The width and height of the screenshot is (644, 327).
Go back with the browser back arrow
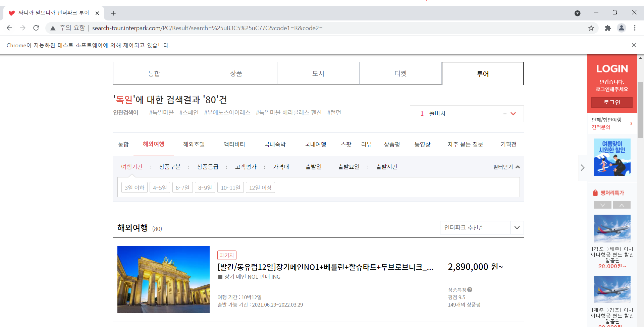click(x=9, y=28)
